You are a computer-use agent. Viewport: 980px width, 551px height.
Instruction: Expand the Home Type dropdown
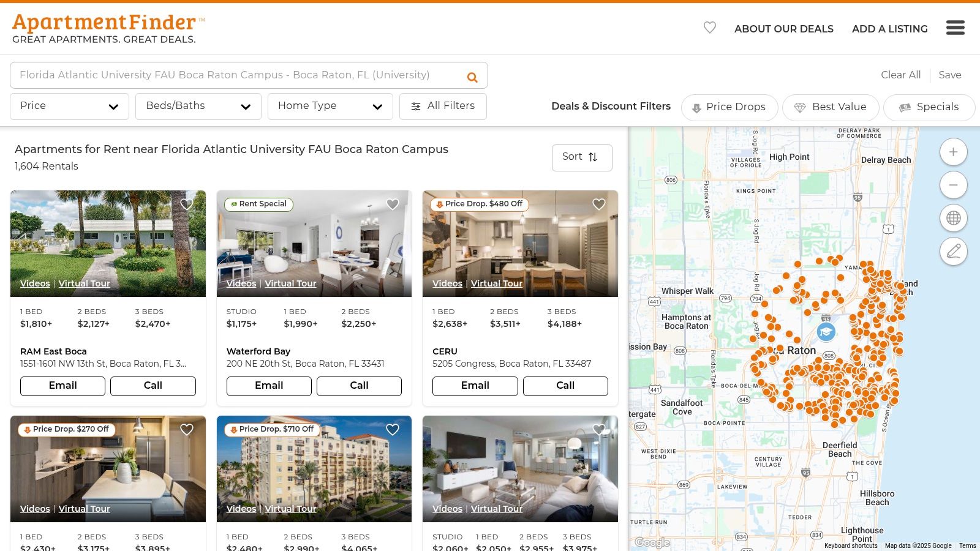330,106
